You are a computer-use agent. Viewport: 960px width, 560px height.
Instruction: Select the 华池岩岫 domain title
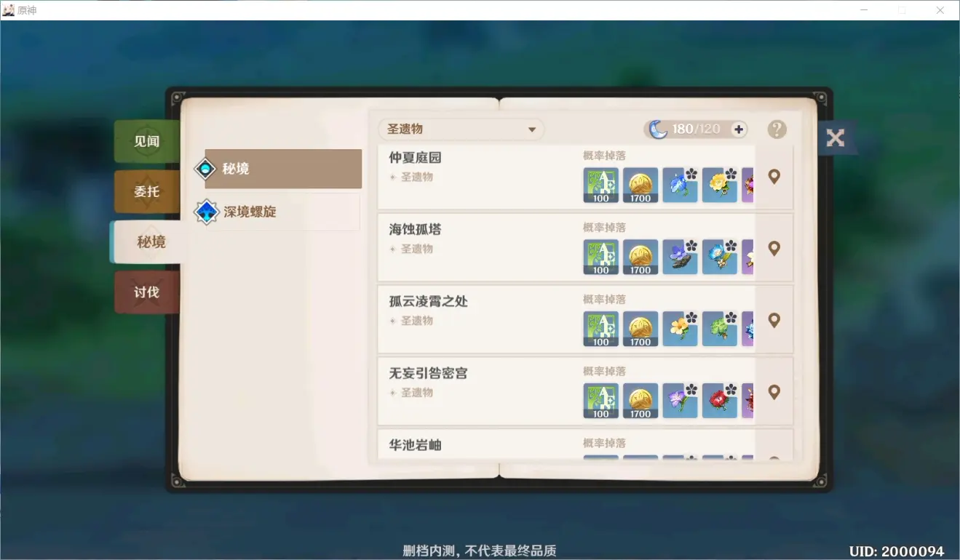[416, 445]
